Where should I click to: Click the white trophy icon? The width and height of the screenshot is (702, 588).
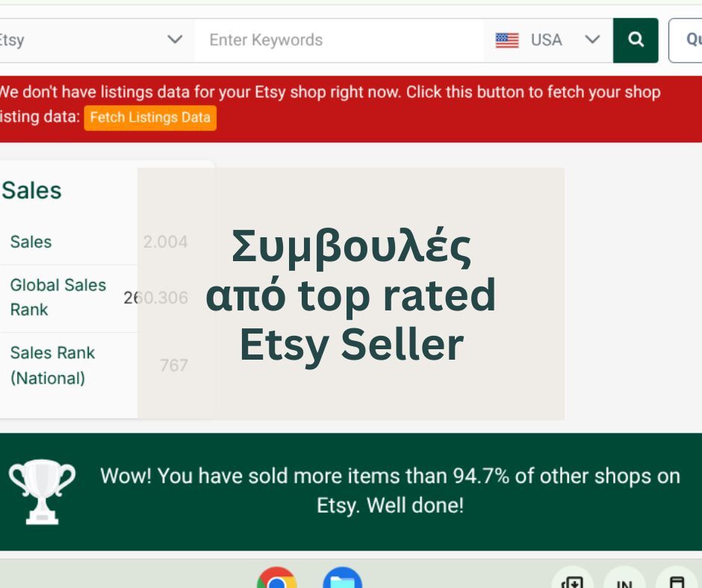pyautogui.click(x=42, y=491)
